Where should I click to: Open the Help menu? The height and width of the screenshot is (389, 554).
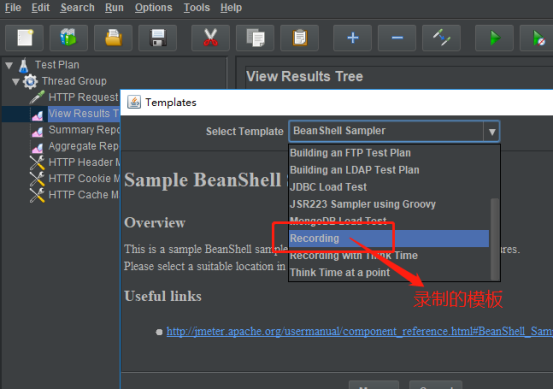click(x=231, y=8)
